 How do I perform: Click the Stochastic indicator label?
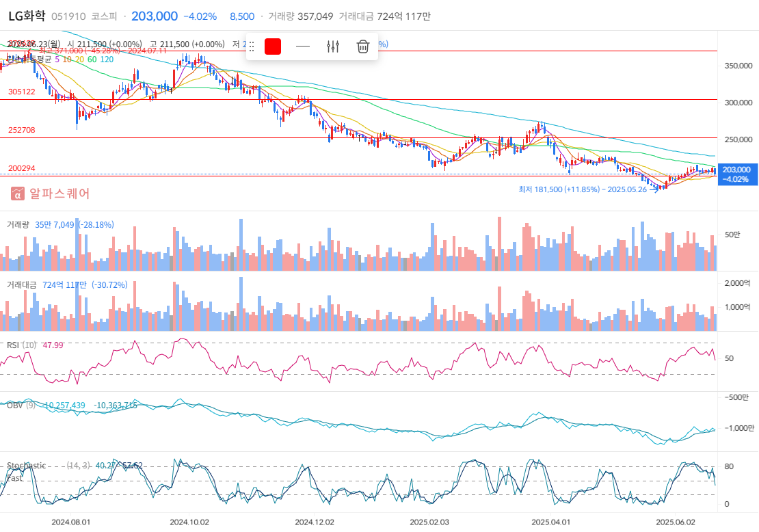pyautogui.click(x=26, y=466)
